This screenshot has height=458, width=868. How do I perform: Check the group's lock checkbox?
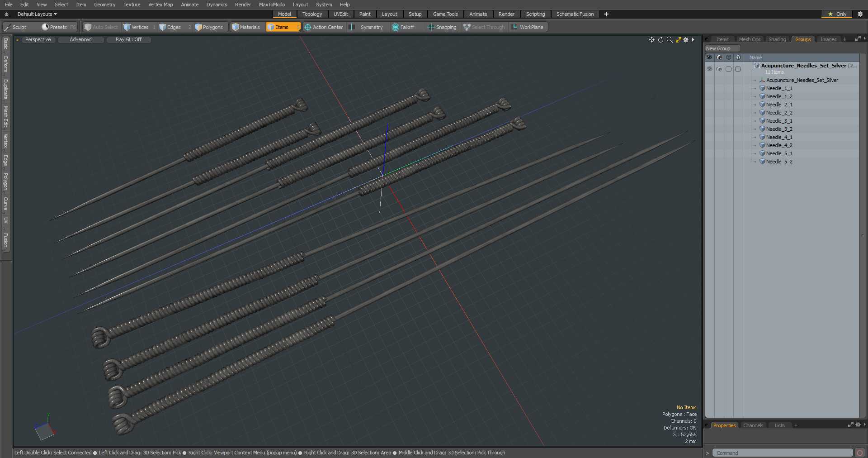click(x=728, y=69)
